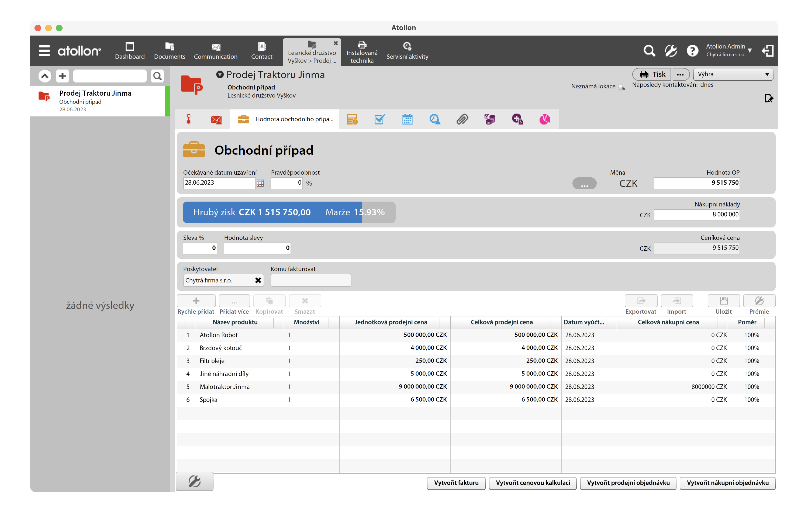This screenshot has width=808, height=532.
Task: Open the red envelope email tab icon
Action: pos(216,119)
